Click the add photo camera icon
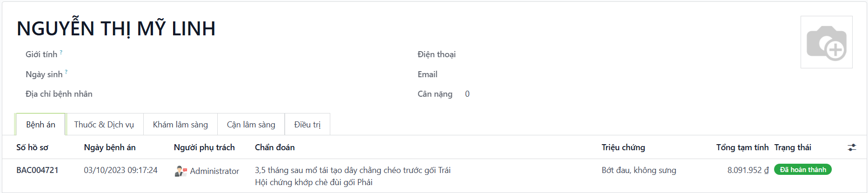 [x=826, y=42]
